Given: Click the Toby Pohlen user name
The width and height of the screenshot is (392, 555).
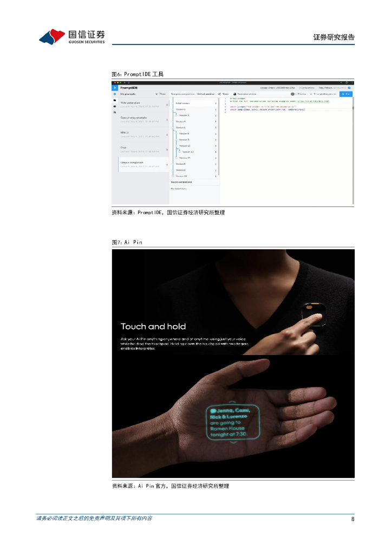Looking at the screenshot, I should (x=325, y=88).
